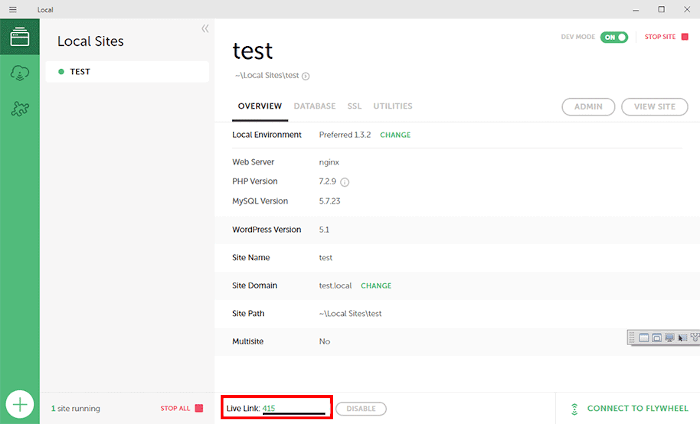This screenshot has height=424, width=700.
Task: Open Add-ons puzzle piece sidebar icon
Action: [x=20, y=108]
